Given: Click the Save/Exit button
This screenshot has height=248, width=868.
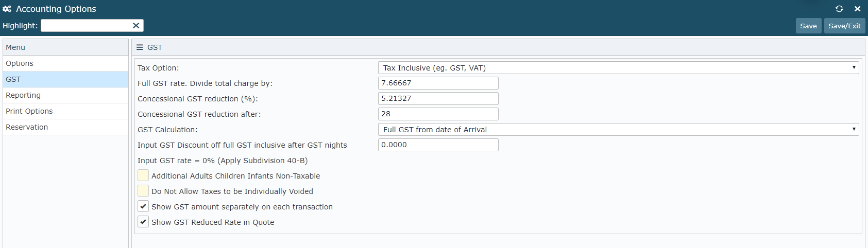Looking at the screenshot, I should [x=844, y=26].
